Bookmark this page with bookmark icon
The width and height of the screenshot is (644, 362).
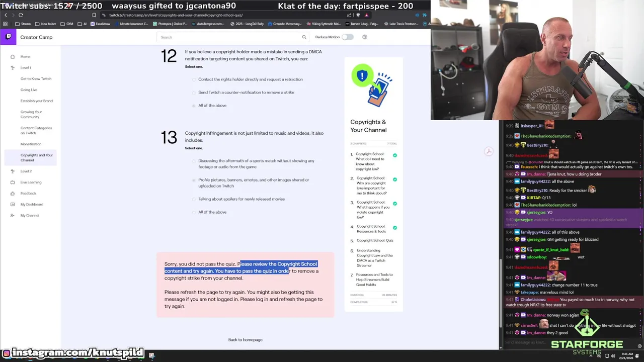coord(94,15)
